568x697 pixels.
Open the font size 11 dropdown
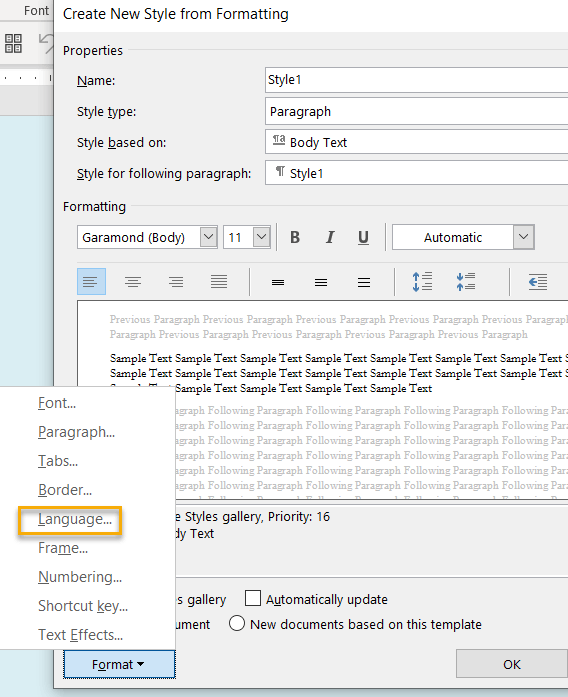262,237
